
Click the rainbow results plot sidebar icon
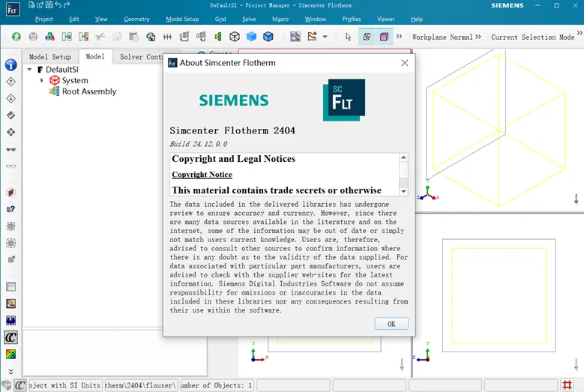(10, 354)
